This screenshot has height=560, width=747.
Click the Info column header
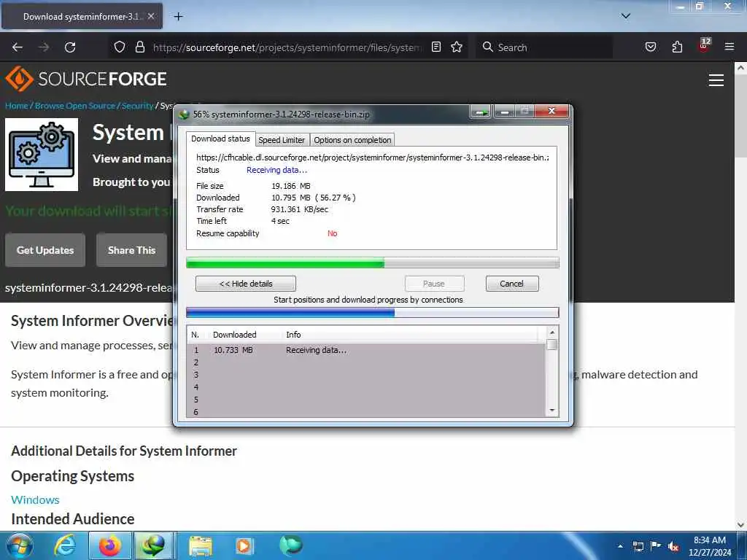point(293,335)
